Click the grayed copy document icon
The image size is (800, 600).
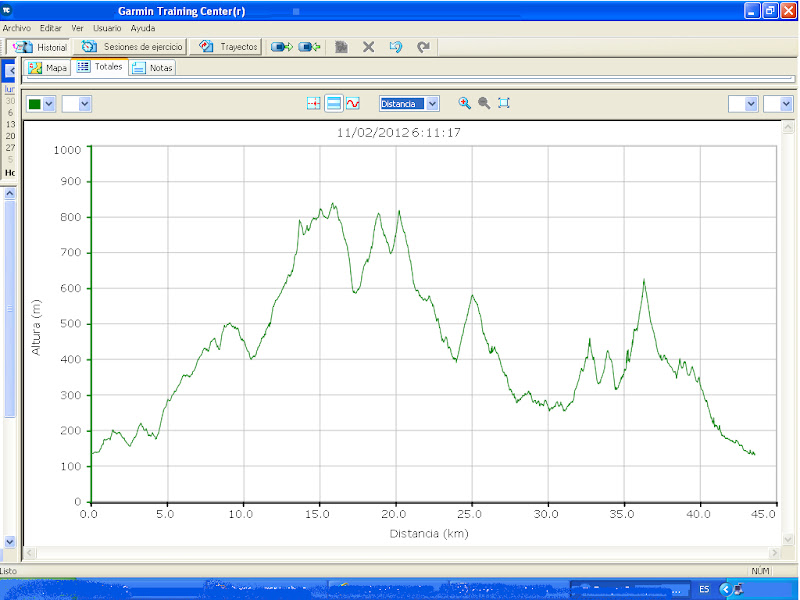pyautogui.click(x=341, y=47)
